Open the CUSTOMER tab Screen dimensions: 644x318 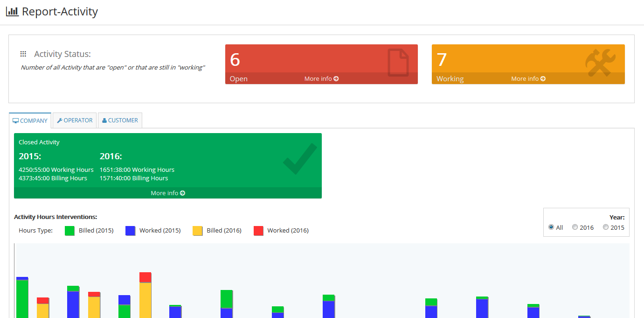[120, 120]
